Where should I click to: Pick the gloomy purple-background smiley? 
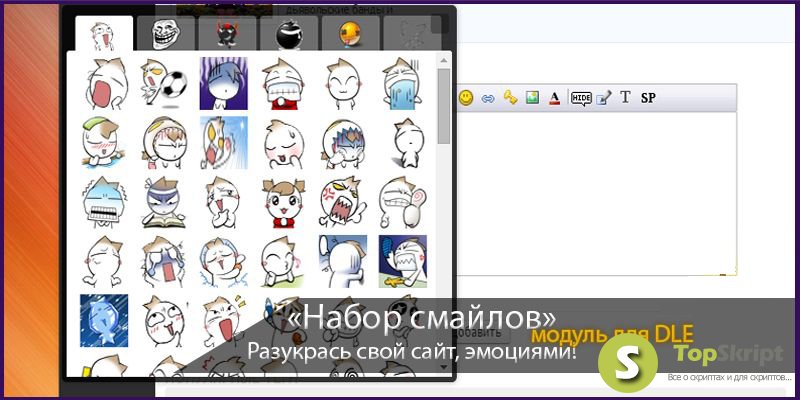coord(223,84)
